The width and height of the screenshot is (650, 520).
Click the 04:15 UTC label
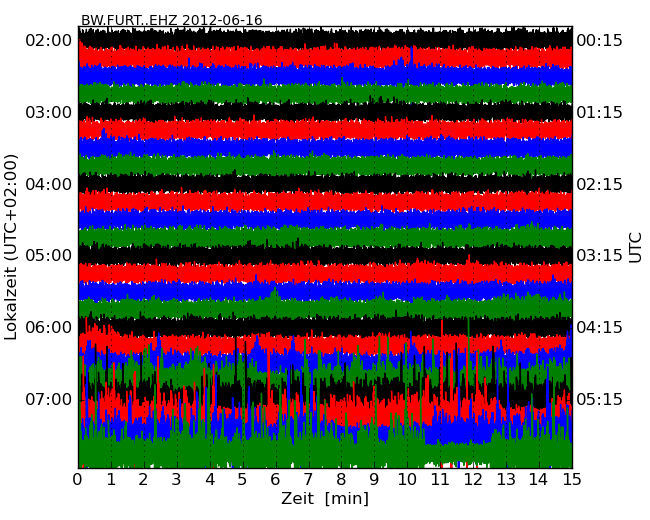coord(599,328)
